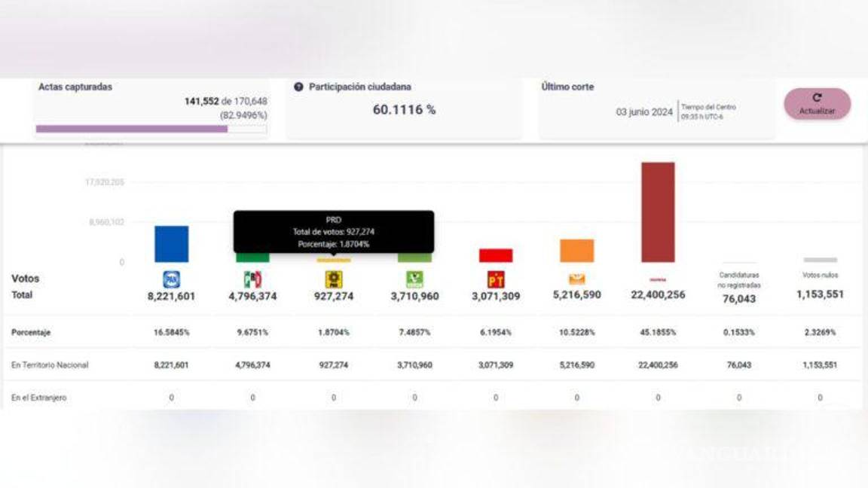Click the help icon beside Participación ciudadana
Screen dimensions: 868x488
(299, 87)
